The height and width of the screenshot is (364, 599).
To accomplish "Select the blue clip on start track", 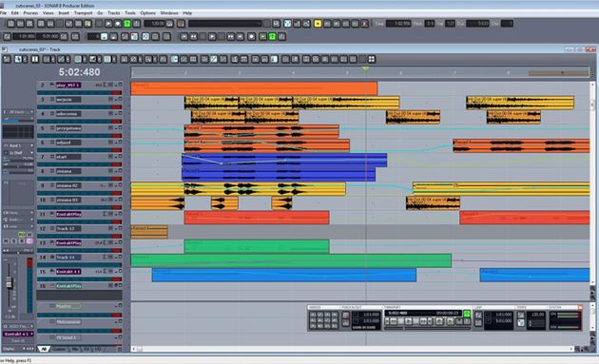I will point(284,160).
